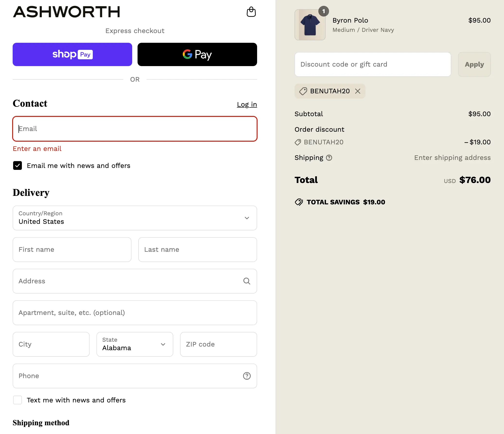
Task: Click the Byron Polo product thumbnail
Action: pos(310,25)
